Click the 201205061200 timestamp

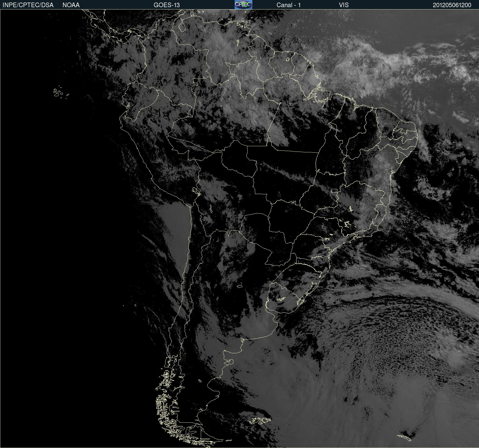(452, 5)
